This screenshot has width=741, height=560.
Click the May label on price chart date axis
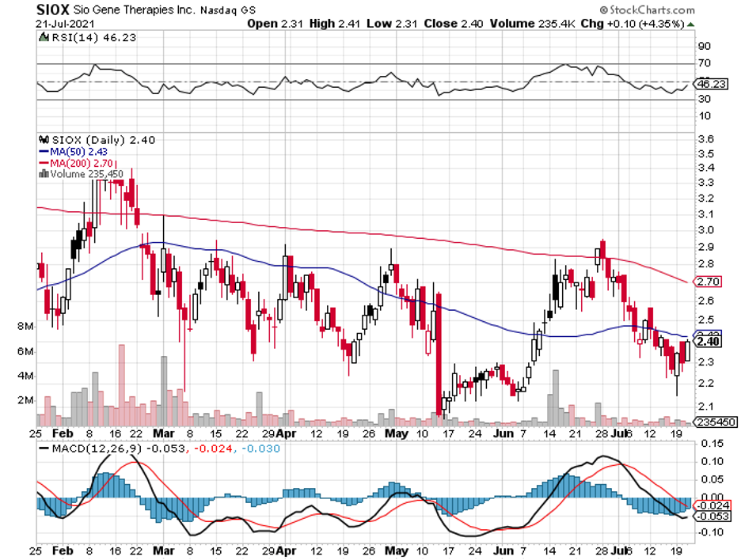coord(396,434)
